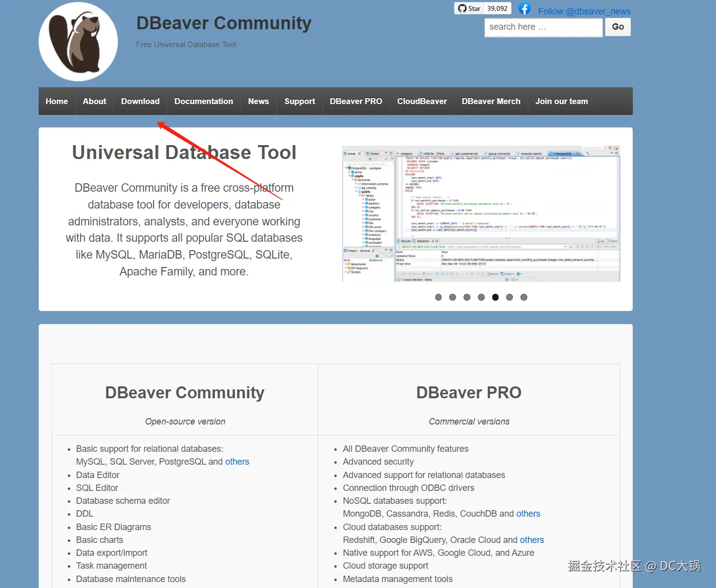Click the 'Advanced security' list item
Screen dimensions: 716x588
(x=378, y=462)
